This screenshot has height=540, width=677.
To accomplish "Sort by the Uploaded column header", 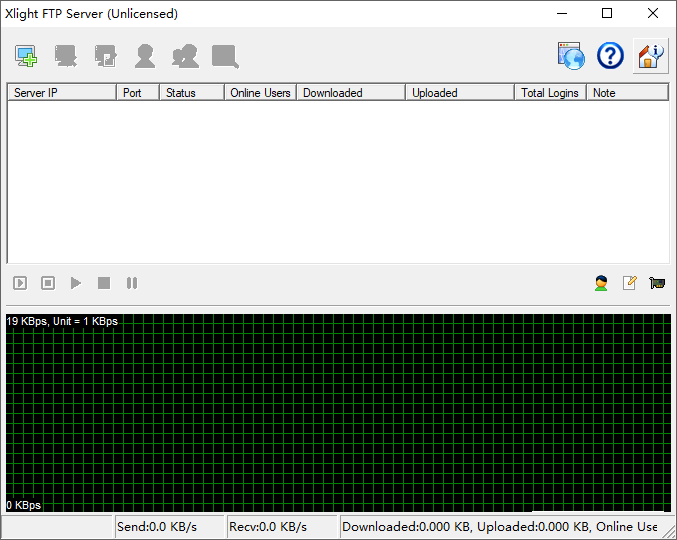I will [460, 93].
